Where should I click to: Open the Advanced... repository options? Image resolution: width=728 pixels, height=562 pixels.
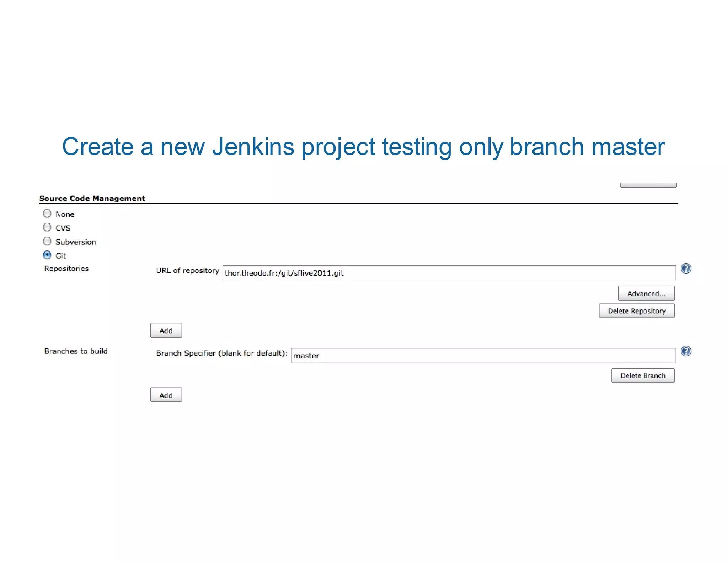pos(646,293)
